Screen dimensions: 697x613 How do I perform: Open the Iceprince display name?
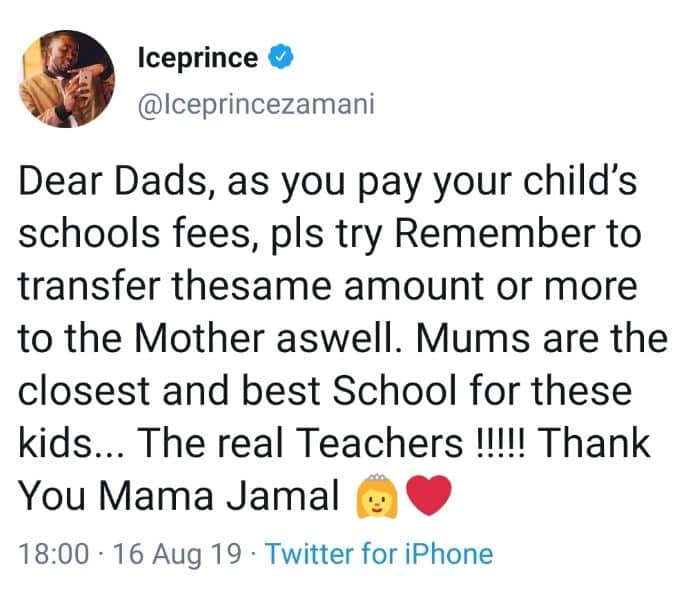198,59
